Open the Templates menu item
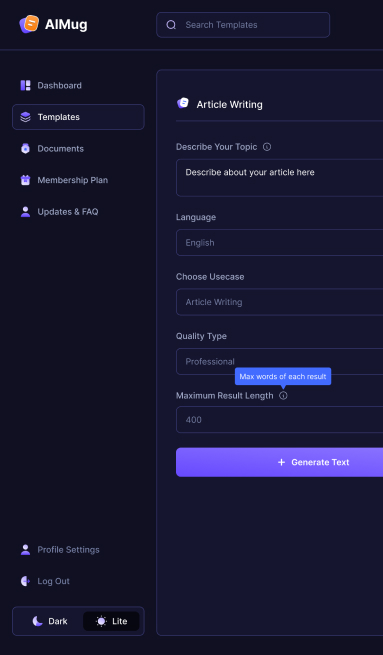The width and height of the screenshot is (383, 655). 78,117
